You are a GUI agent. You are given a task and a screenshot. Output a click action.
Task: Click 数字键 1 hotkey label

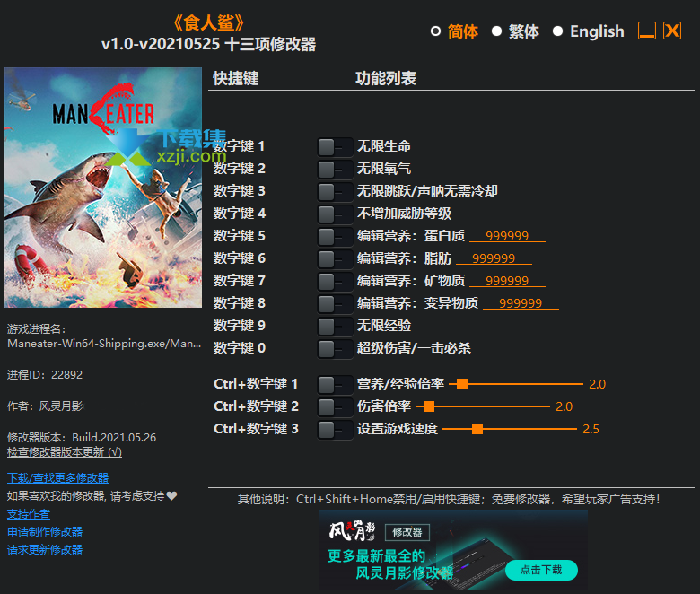click(x=240, y=146)
